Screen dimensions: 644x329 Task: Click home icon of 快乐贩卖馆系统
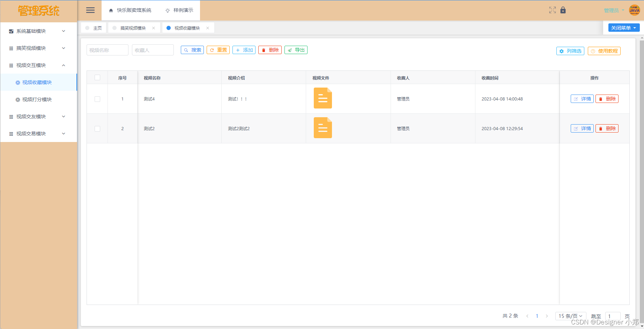coord(111,10)
